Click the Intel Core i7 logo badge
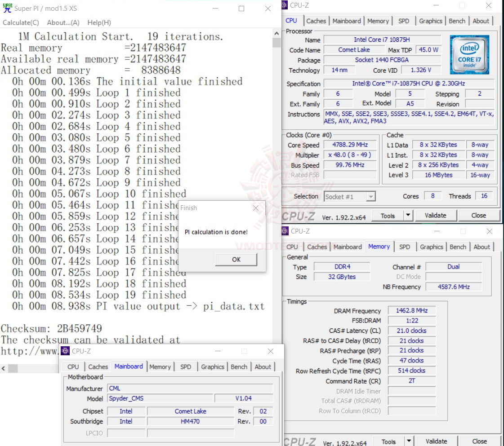This screenshot has width=504, height=446. click(x=469, y=55)
